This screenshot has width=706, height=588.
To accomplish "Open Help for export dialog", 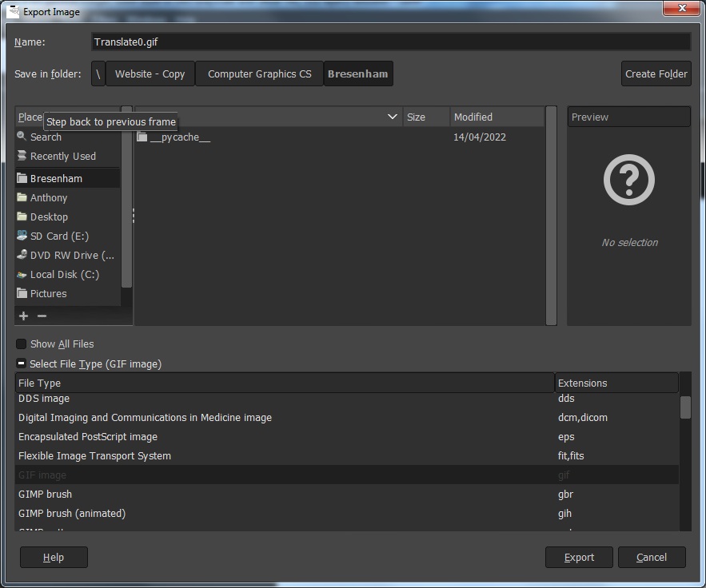I will click(54, 557).
